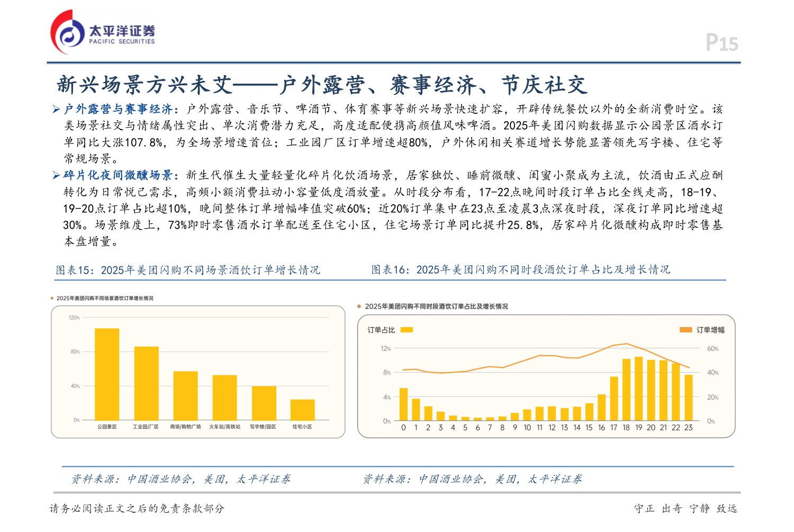The height and width of the screenshot is (532, 794).
Task: Click the hour 19 bar in the right chart
Action: [x=639, y=389]
